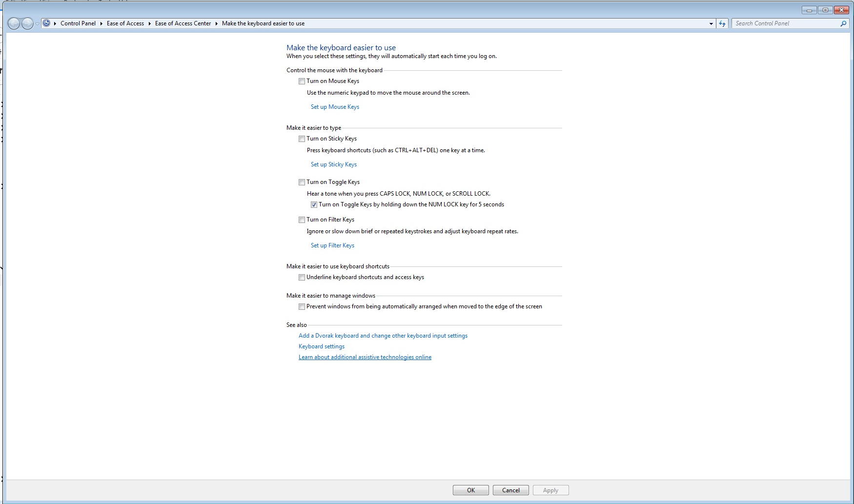Open Set up Filter Keys link
The height and width of the screenshot is (504, 854).
[332, 245]
